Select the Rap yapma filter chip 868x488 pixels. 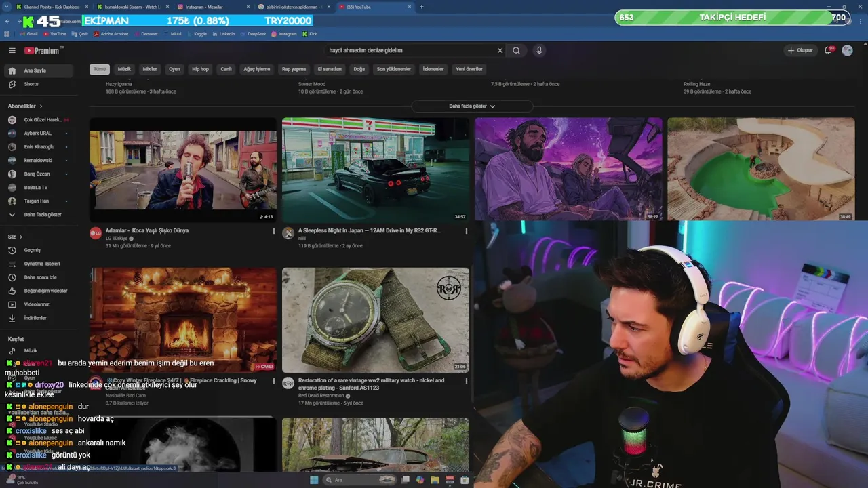click(x=294, y=69)
